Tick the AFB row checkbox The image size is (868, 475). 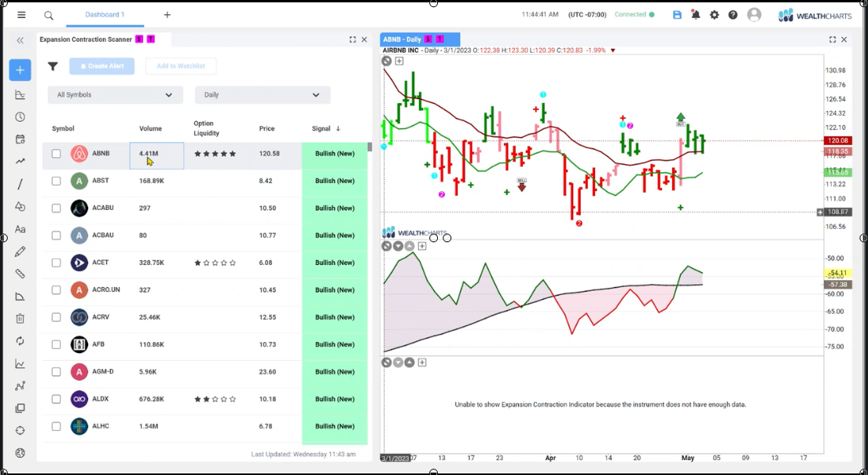point(56,344)
